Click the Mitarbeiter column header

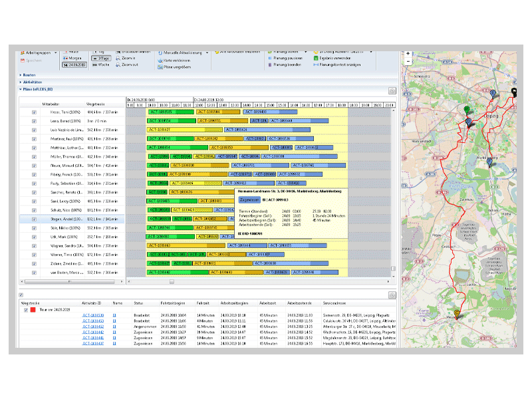click(x=51, y=104)
